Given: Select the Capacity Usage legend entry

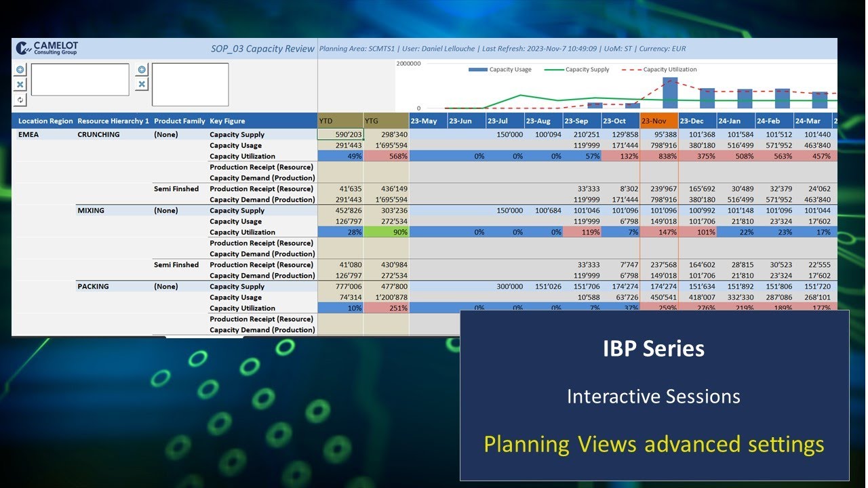Looking at the screenshot, I should (500, 69).
